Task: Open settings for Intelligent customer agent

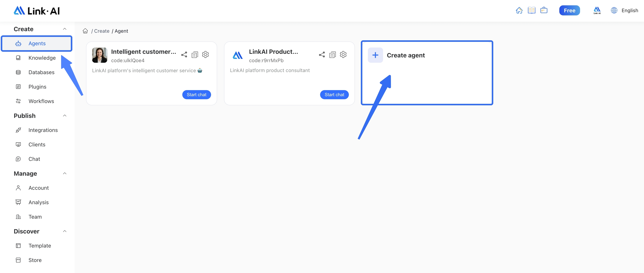Action: pos(206,54)
